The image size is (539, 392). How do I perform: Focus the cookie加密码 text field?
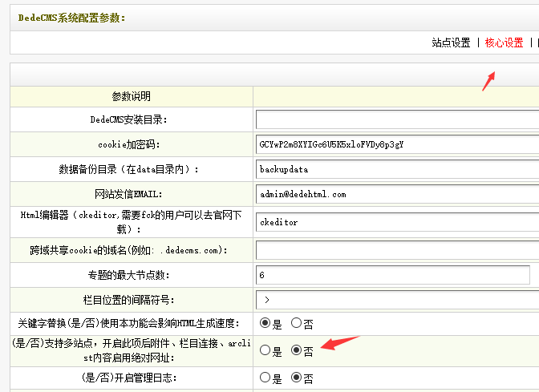pos(397,144)
